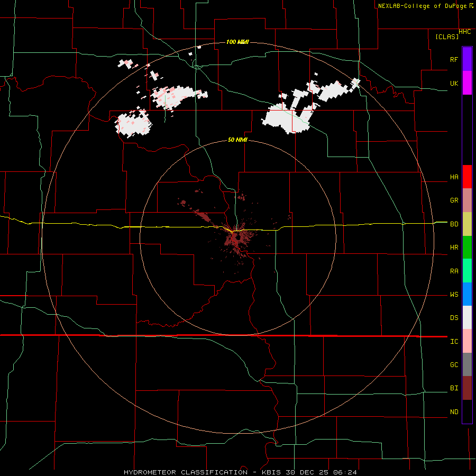Click the [CLAS] units label

click(x=447, y=36)
